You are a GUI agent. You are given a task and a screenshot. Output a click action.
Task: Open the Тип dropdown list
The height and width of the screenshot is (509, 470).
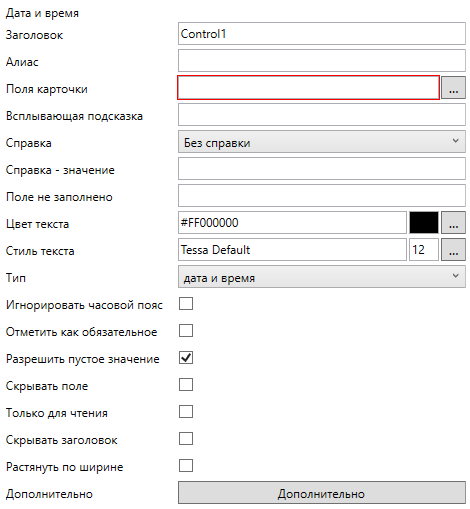coord(322,277)
